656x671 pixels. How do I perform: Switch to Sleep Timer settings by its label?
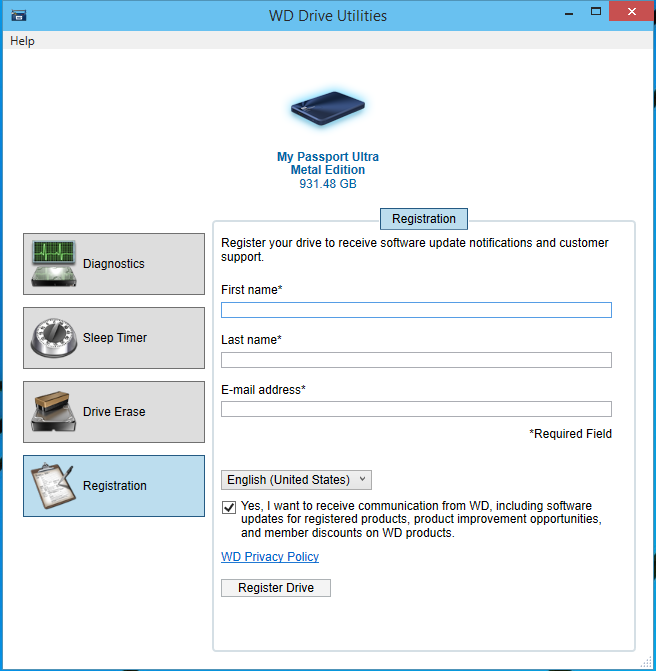pos(115,338)
